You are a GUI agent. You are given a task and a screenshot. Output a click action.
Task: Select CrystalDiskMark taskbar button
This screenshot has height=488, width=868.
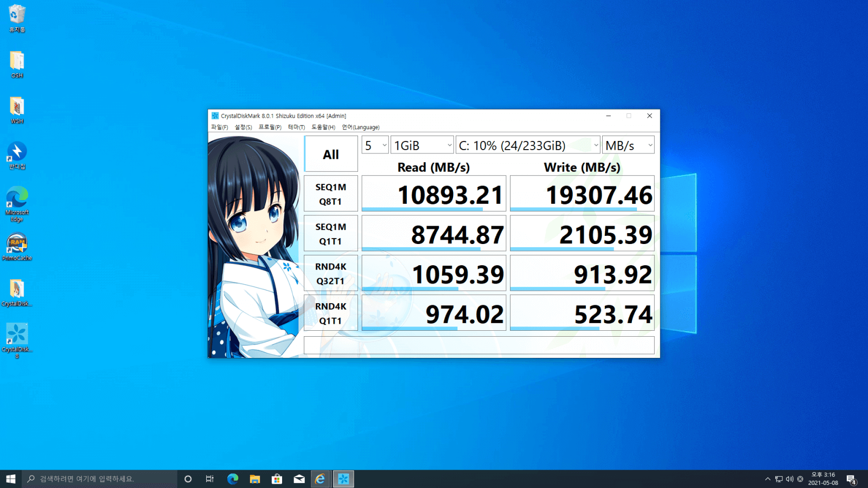(343, 479)
